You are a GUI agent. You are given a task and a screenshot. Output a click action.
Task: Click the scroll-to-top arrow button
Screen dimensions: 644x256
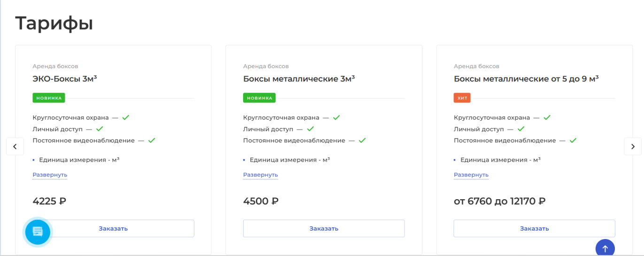(605, 248)
